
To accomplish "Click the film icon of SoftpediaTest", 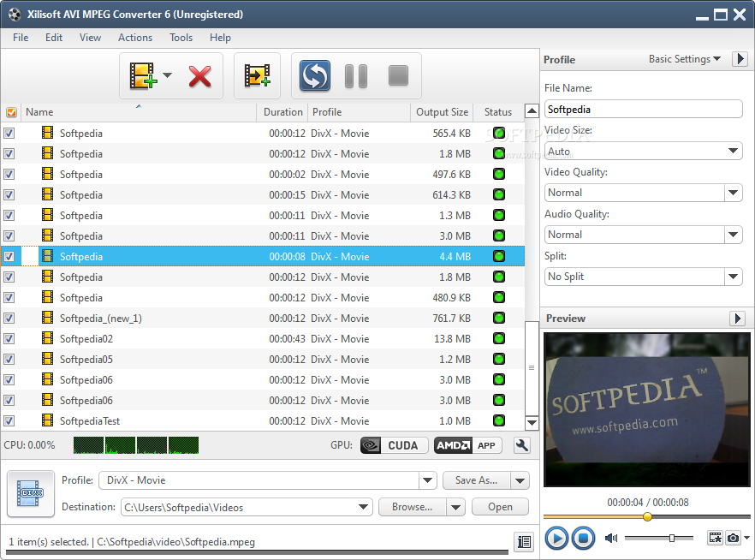I will pyautogui.click(x=47, y=420).
